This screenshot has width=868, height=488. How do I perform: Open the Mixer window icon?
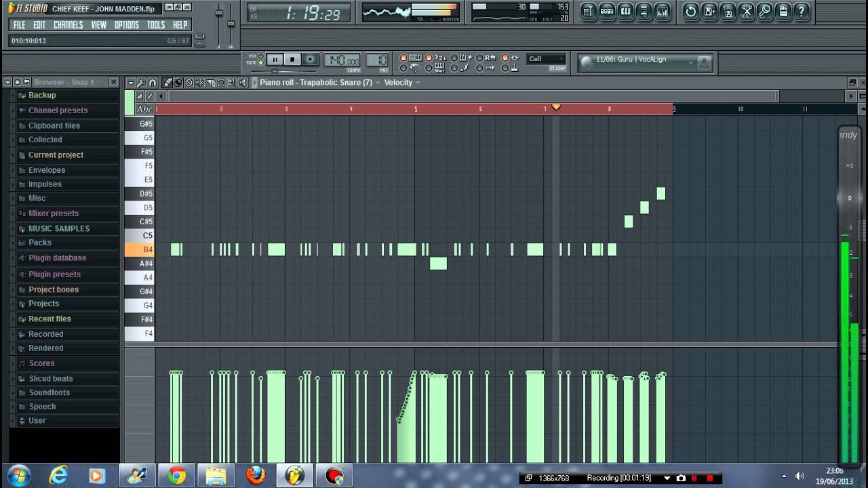coord(663,11)
